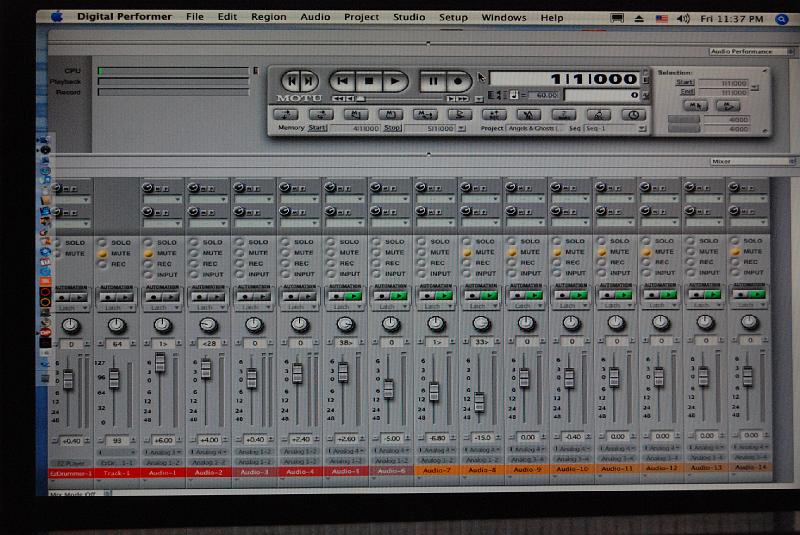This screenshot has height=535, width=800.
Task: Click the display icon in the menu bar
Action: [x=617, y=18]
